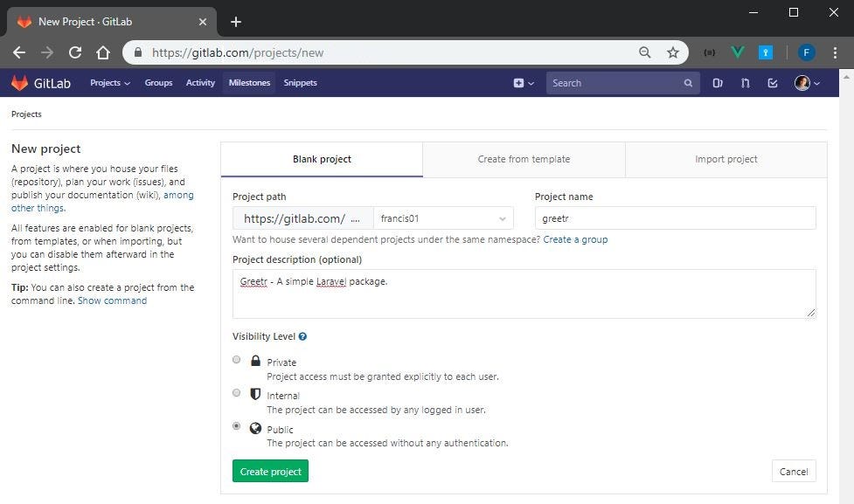This screenshot has width=854, height=504.
Task: Open the new item plus icon menu
Action: point(524,83)
